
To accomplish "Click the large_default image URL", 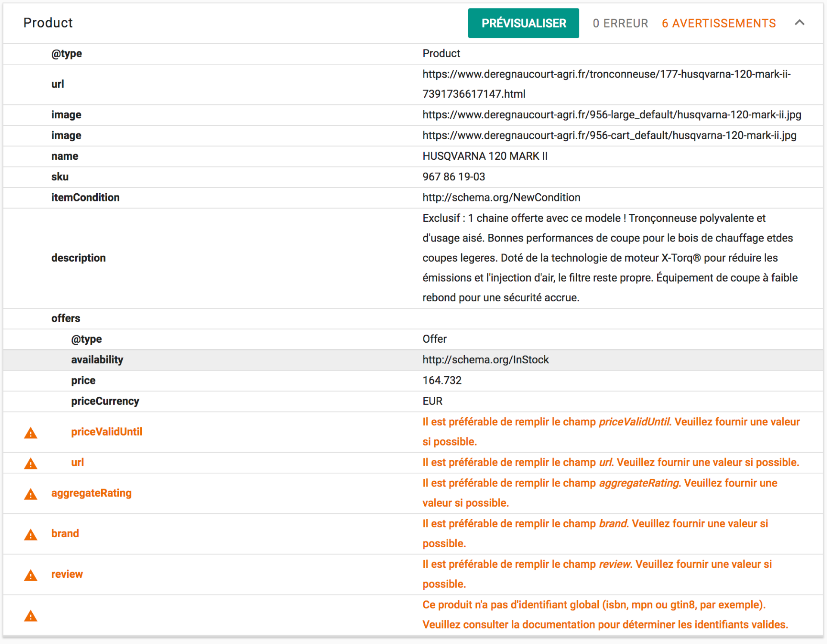I will 611,115.
